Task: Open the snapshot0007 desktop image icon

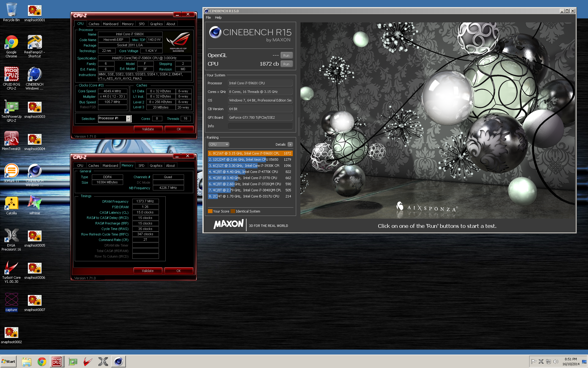Action: (x=35, y=302)
